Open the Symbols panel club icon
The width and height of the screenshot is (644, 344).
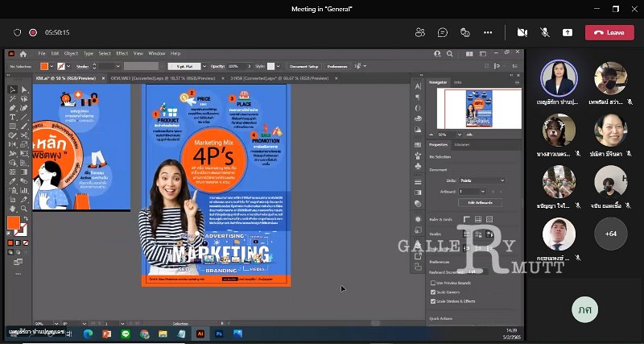(418, 166)
